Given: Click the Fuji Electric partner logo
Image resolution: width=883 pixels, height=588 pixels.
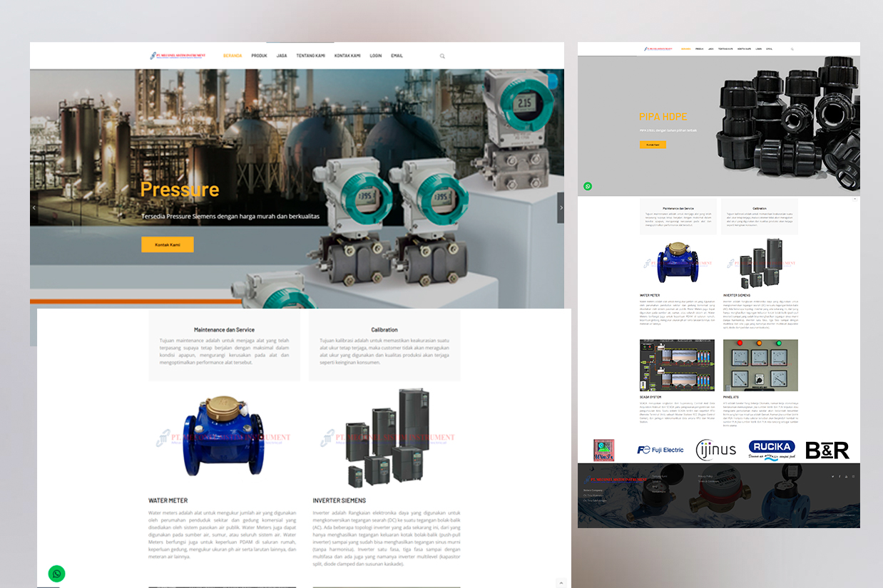Looking at the screenshot, I should (x=660, y=450).
